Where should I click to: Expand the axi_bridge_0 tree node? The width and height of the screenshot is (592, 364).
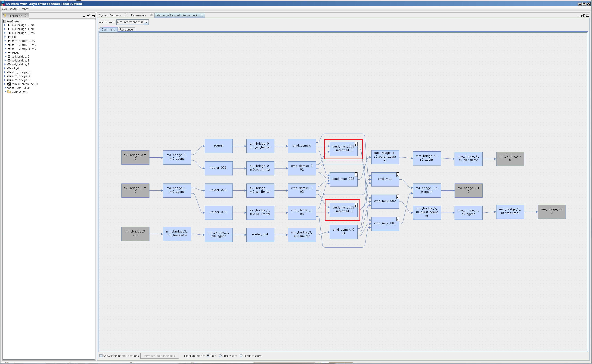5,57
